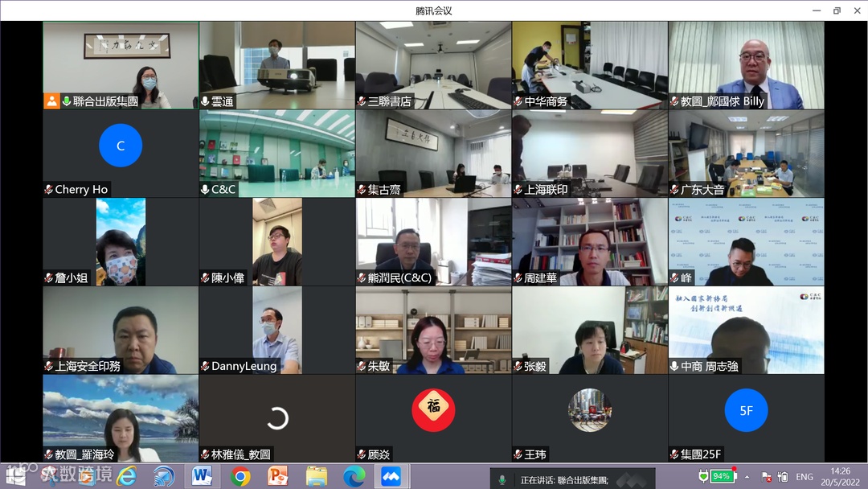Click muted mic icon beside 王玮
This screenshot has width=868, height=489.
pos(518,454)
